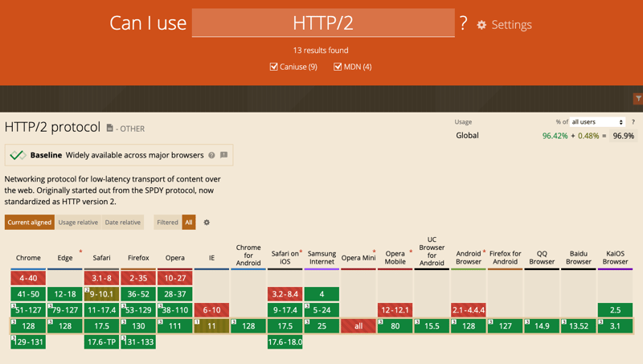Click the Safari 9-10.1 partial support cell
Viewport: 643px width, 364px height.
point(101,294)
